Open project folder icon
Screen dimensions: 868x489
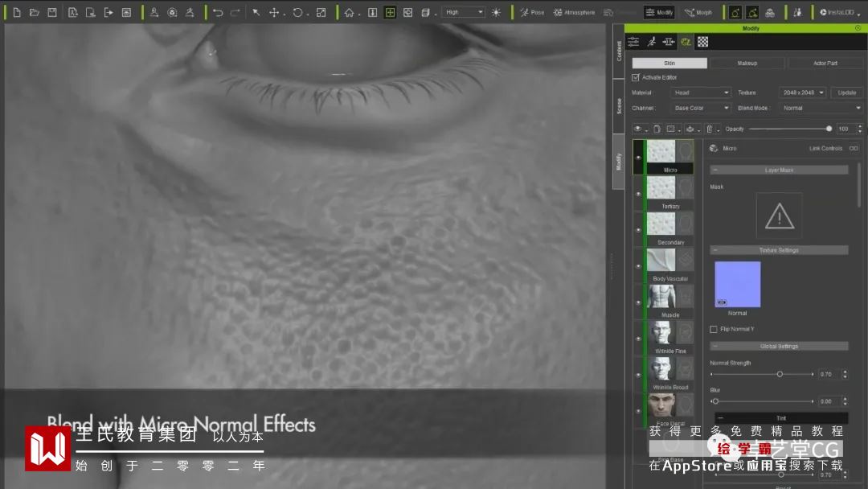35,12
